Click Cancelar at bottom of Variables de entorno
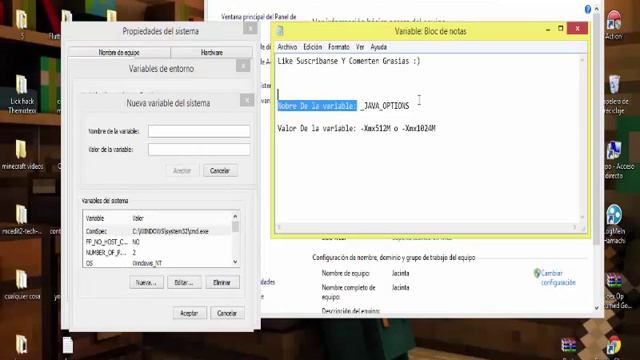The width and height of the screenshot is (640, 360). [227, 313]
